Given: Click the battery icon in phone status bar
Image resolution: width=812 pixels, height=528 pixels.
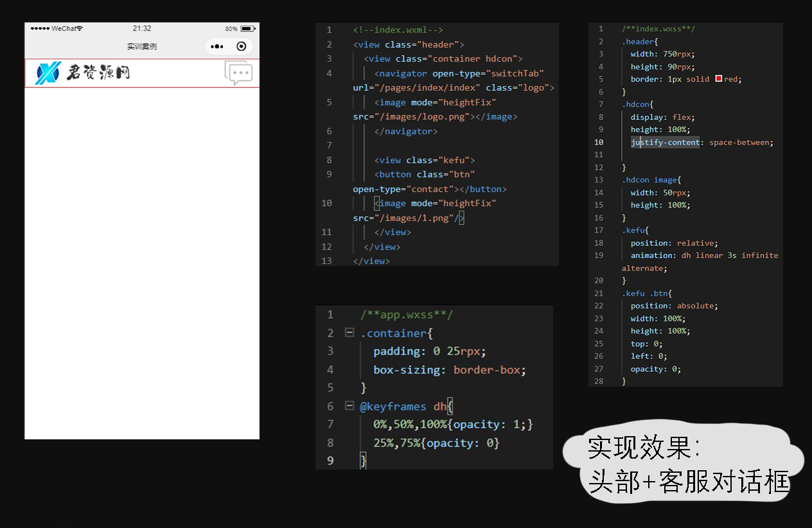Looking at the screenshot, I should 248,29.
